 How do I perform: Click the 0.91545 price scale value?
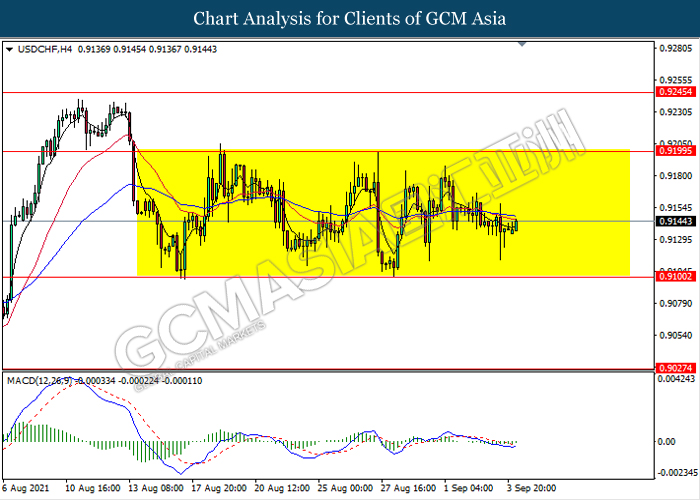676,208
